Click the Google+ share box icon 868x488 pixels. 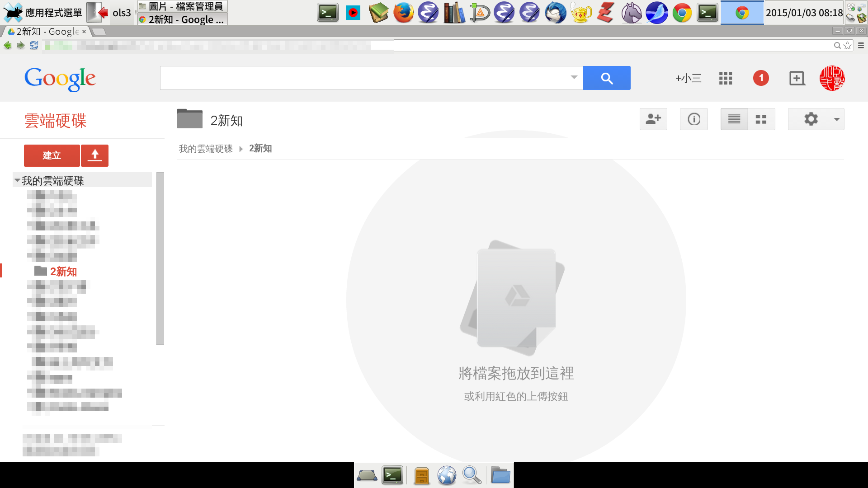click(797, 78)
